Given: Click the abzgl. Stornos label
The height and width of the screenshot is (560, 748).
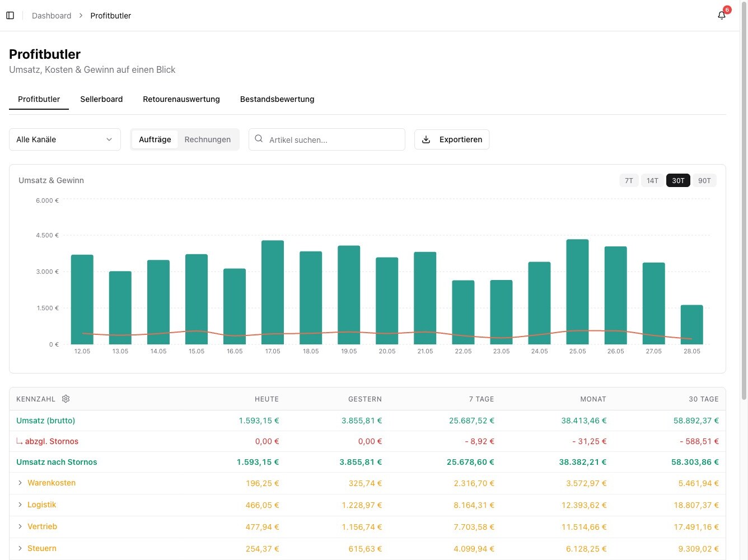Looking at the screenshot, I should (52, 441).
